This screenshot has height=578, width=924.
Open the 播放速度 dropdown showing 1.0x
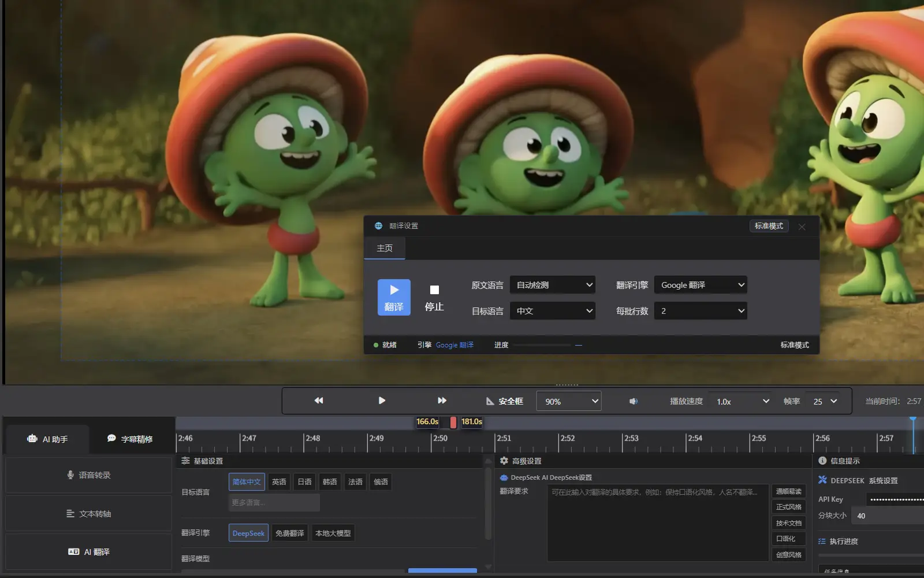point(741,401)
